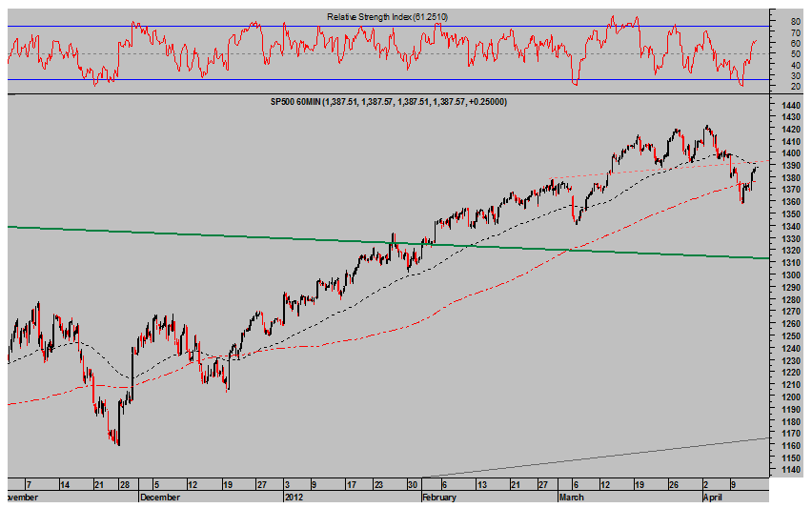Select the April month label
This screenshot has height=508, width=812.
point(712,498)
